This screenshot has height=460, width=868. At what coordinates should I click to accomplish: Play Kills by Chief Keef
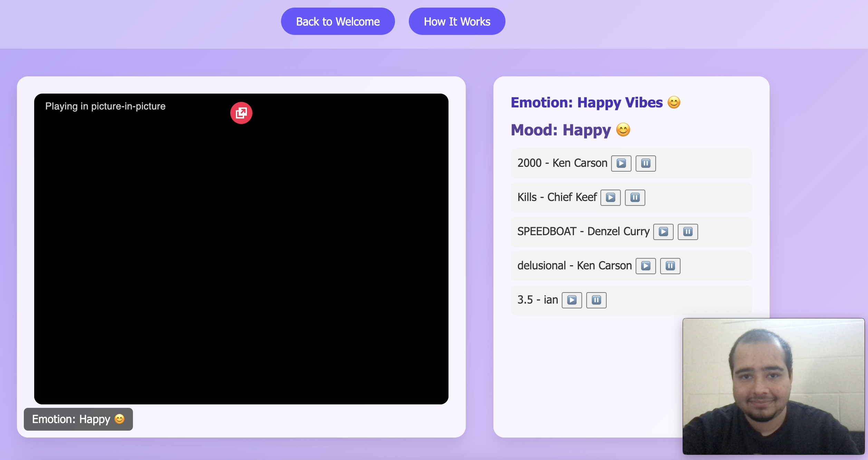pyautogui.click(x=610, y=198)
